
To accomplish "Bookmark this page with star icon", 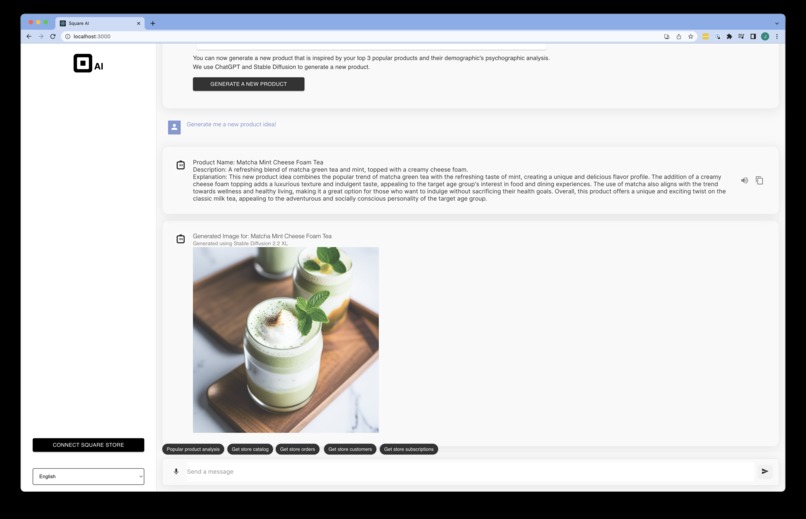I will point(690,36).
